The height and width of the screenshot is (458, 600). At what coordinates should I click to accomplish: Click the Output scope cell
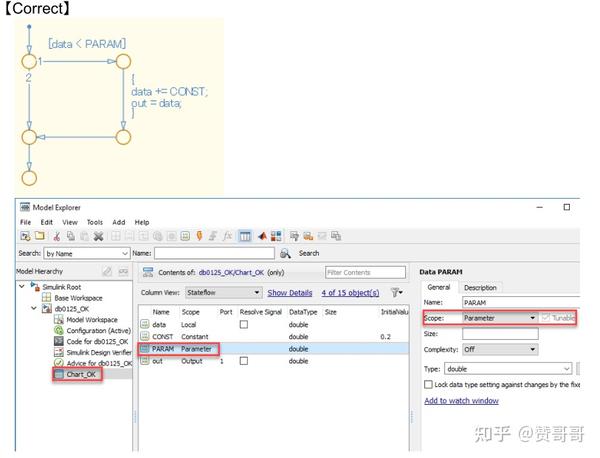click(x=191, y=361)
